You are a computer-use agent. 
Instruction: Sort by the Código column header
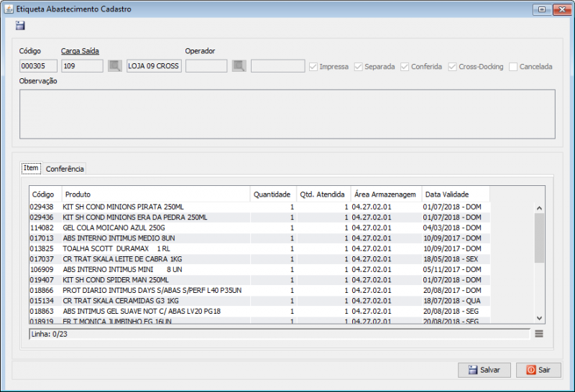pyautogui.click(x=45, y=194)
